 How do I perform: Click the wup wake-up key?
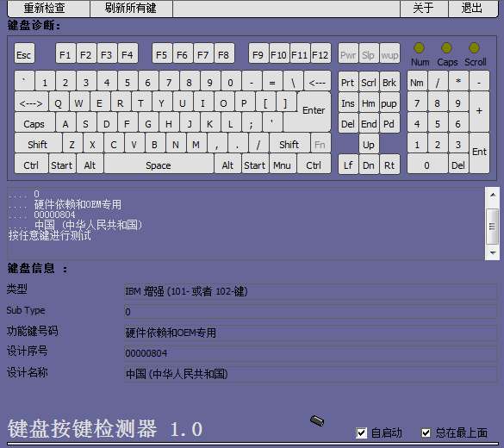pyautogui.click(x=389, y=53)
